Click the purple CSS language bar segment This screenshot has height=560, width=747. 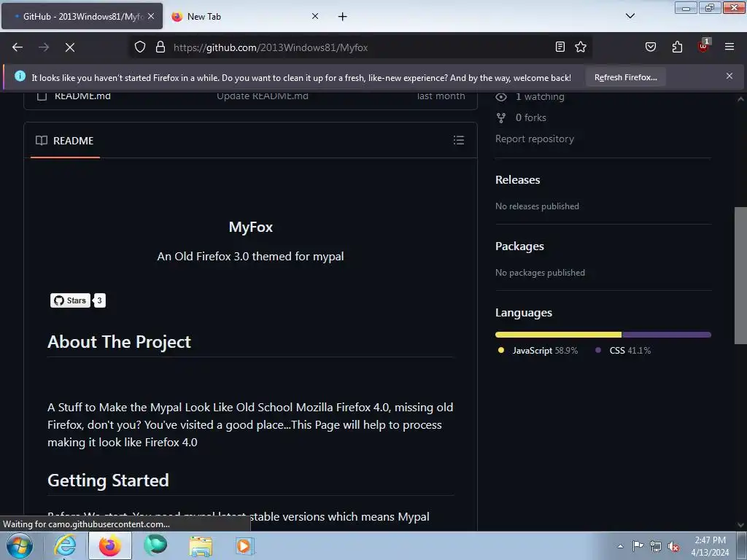tap(667, 335)
